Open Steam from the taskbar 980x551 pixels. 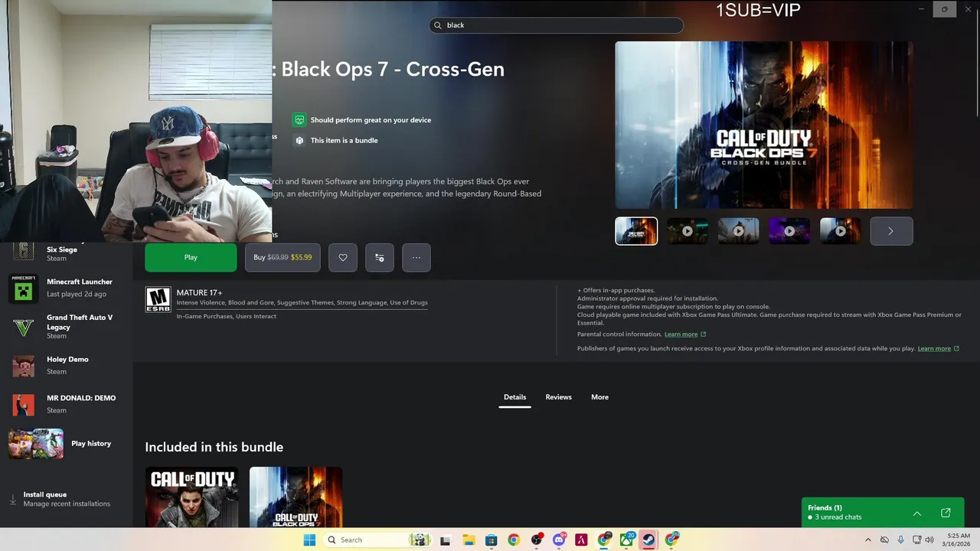pos(648,540)
